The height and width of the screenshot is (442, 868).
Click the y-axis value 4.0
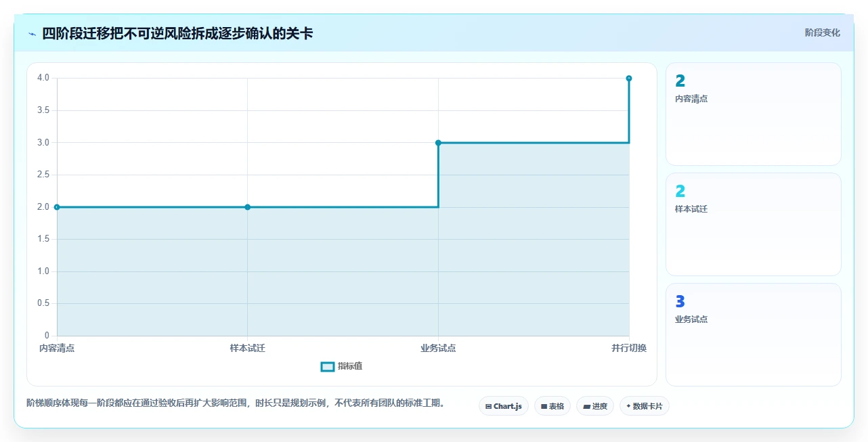pyautogui.click(x=43, y=78)
